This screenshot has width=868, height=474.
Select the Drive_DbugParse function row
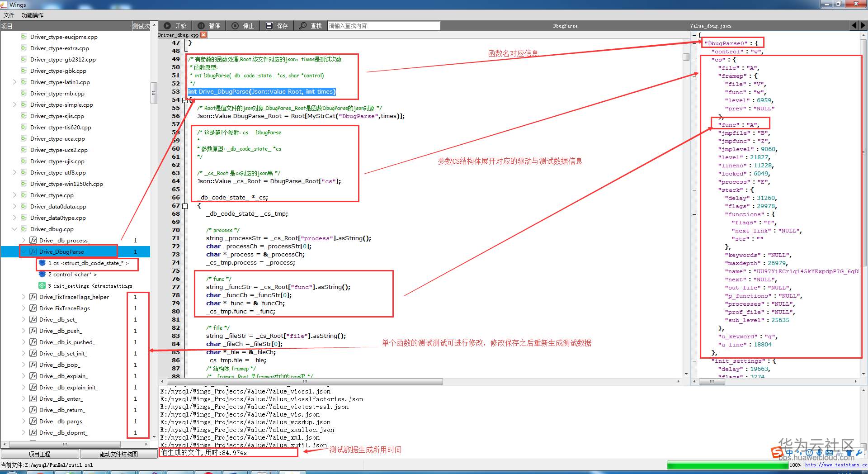(x=75, y=251)
